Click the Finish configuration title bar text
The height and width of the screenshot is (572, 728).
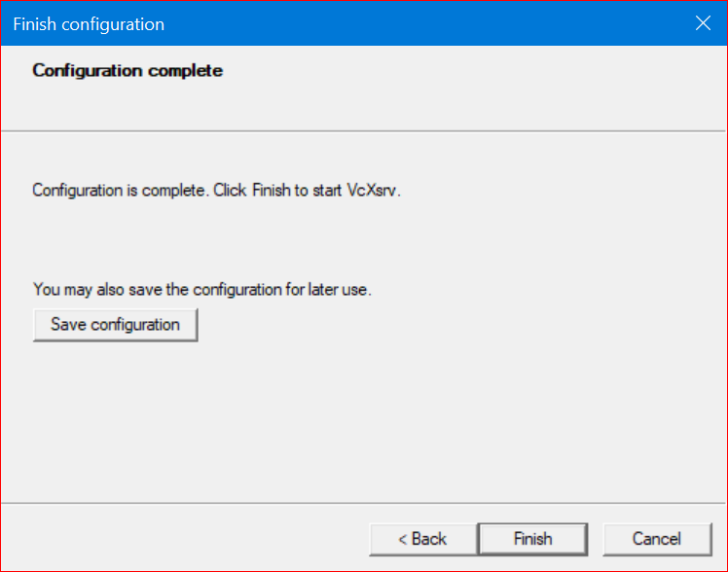[89, 24]
